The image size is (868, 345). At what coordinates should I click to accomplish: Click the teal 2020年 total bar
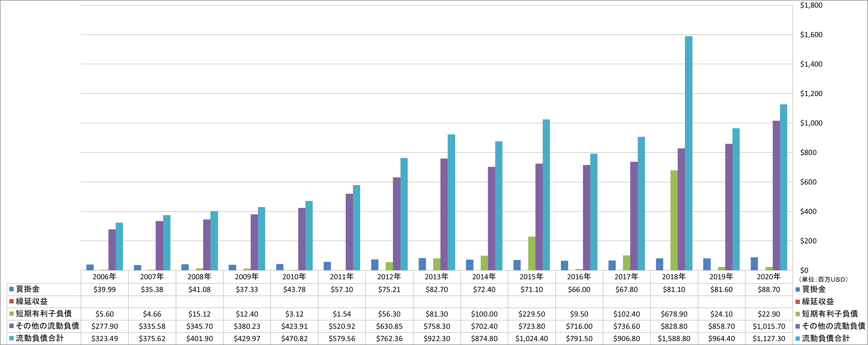click(x=784, y=187)
